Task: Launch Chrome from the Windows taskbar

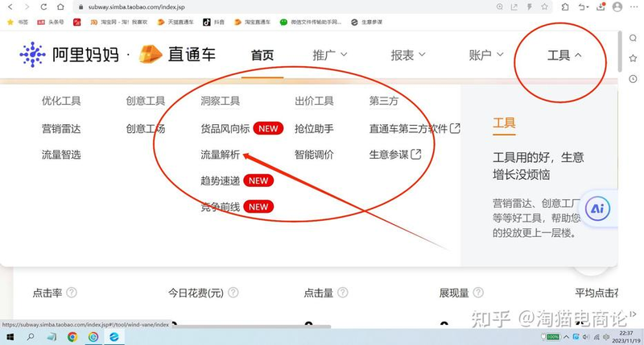Action: pyautogui.click(x=72, y=337)
